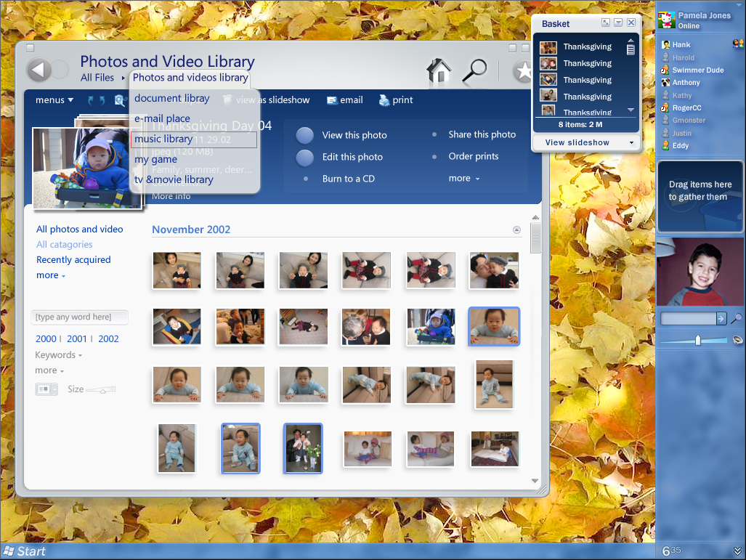Image resolution: width=746 pixels, height=560 pixels.
Task: Click Harold's offline contact icon
Action: [665, 57]
